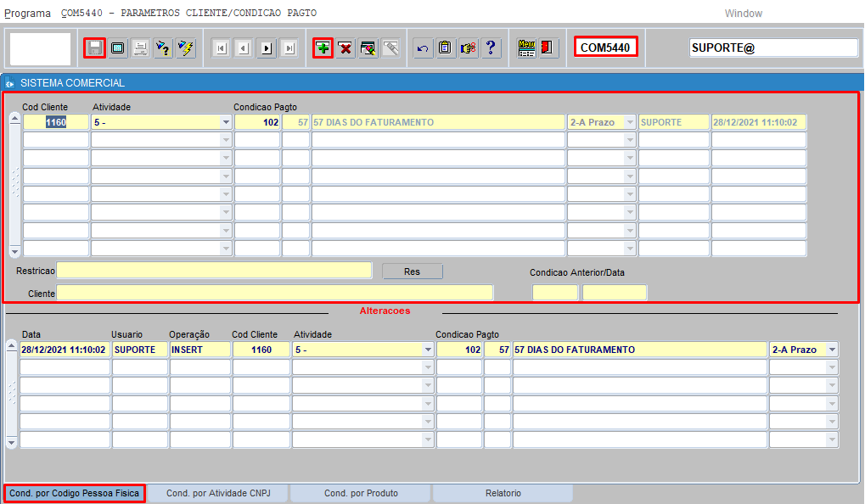The width and height of the screenshot is (865, 504).
Task: Click Alteracoes scrollbar down arrow
Action: [11, 442]
